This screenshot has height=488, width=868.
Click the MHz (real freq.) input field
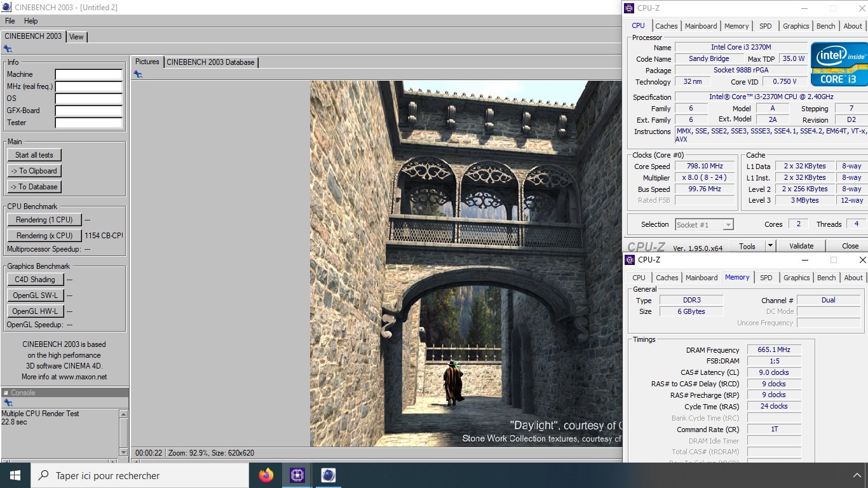[89, 87]
